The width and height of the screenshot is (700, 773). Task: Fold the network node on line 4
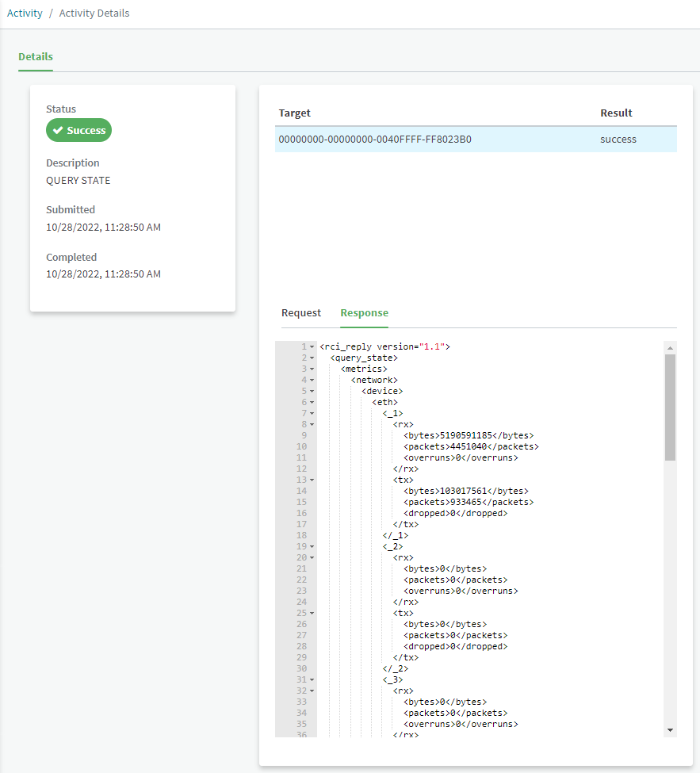[312, 381]
